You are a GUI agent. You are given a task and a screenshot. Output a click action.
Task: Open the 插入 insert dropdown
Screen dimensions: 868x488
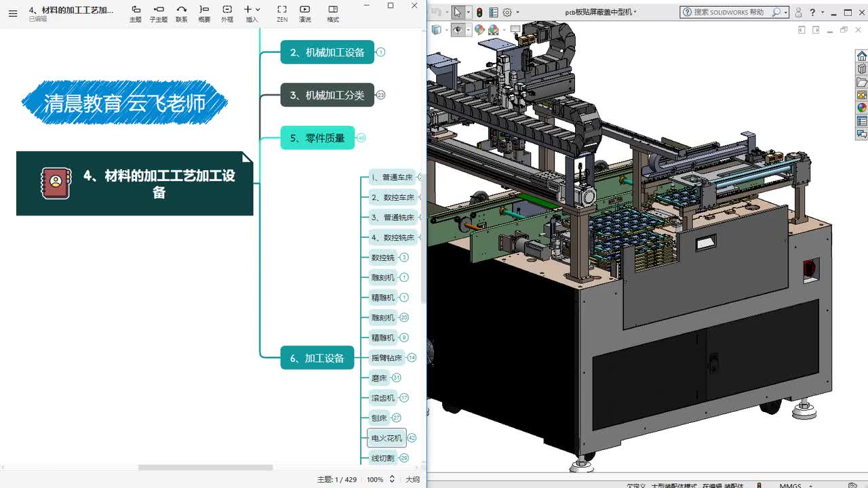[252, 13]
